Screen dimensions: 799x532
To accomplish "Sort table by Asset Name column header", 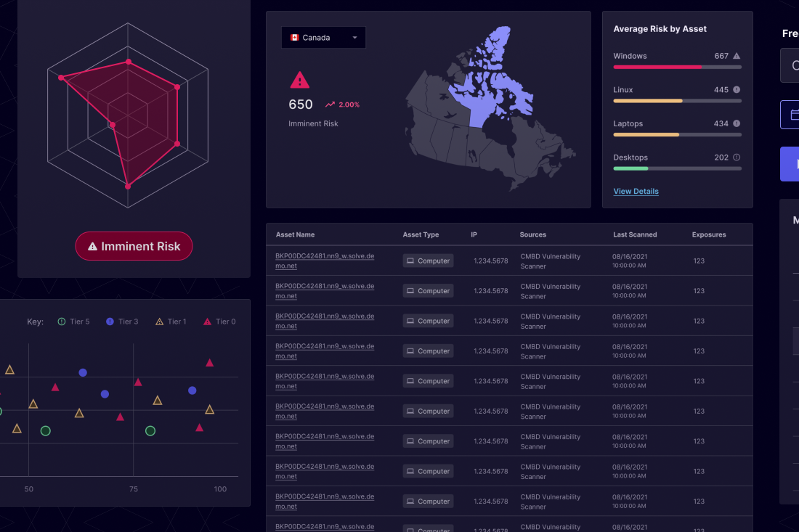I will 295,234.
